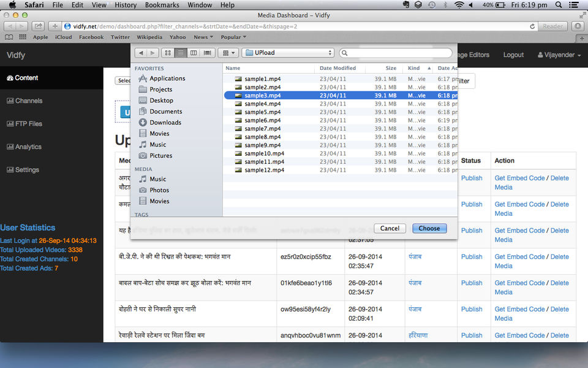
Task: Open Content section in Vidfy sidebar
Action: pos(51,78)
